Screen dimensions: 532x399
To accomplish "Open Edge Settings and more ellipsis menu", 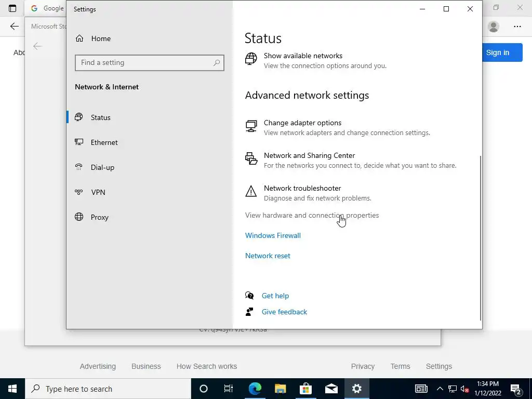I will point(517,26).
